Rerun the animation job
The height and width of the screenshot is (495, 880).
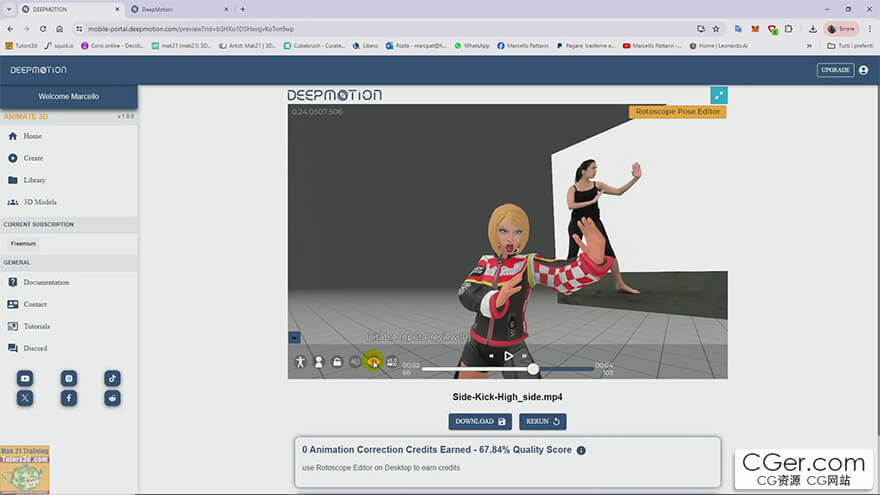543,421
